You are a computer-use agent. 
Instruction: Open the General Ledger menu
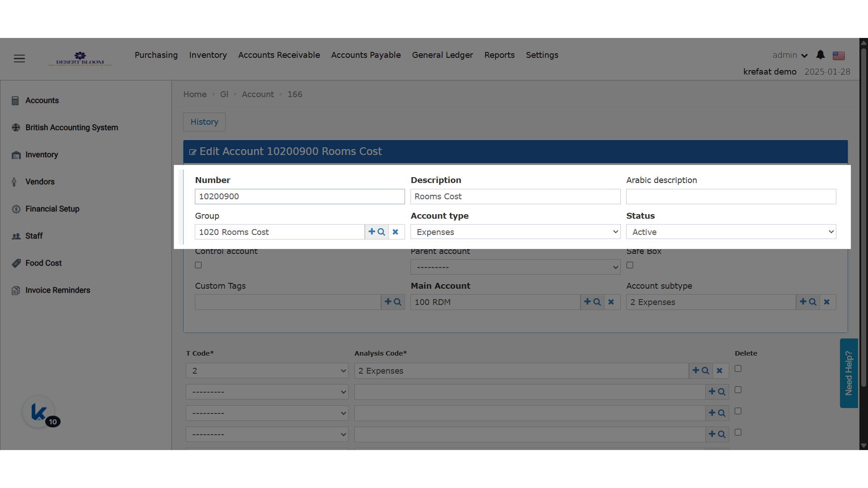(x=442, y=55)
